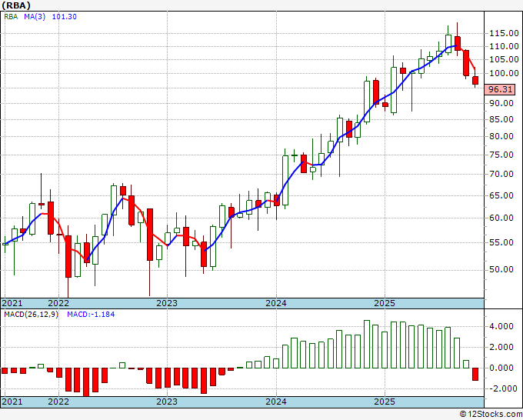Click the 80.00 price axis label
Screen dimensions: 523x420
tap(501, 136)
